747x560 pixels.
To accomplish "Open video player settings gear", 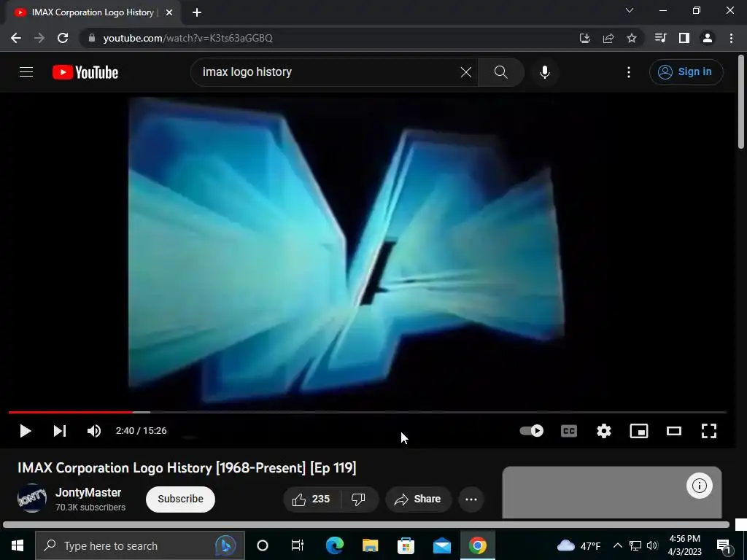I will 603,431.
